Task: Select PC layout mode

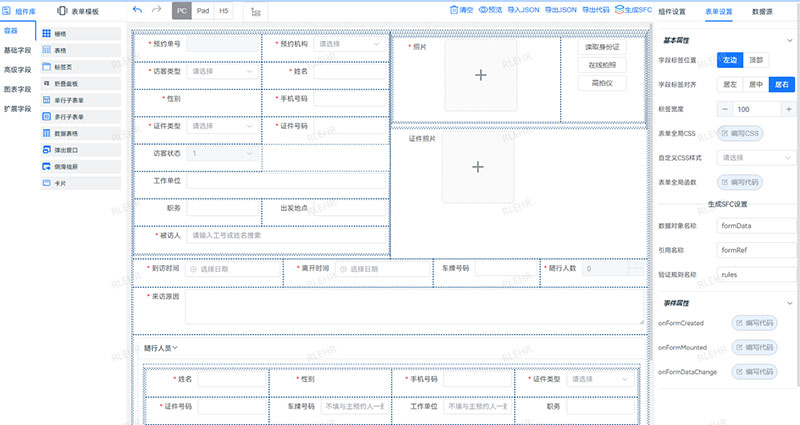Action: coord(182,11)
